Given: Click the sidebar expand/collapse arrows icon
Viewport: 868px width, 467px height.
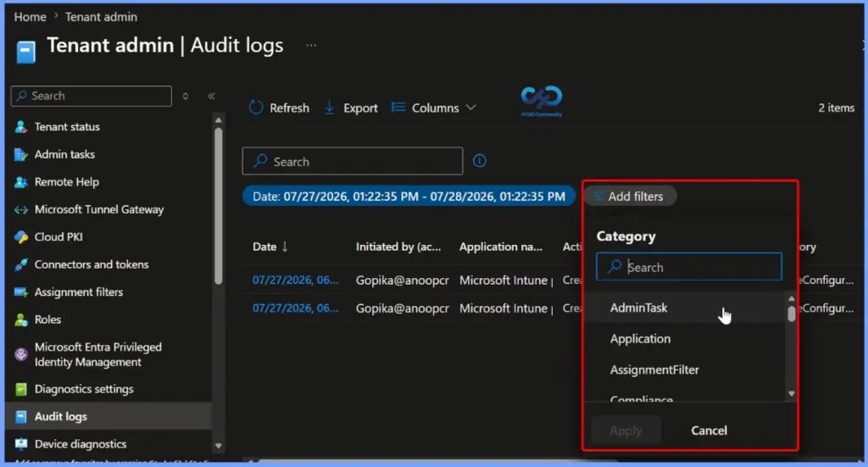Looking at the screenshot, I should coord(186,97).
